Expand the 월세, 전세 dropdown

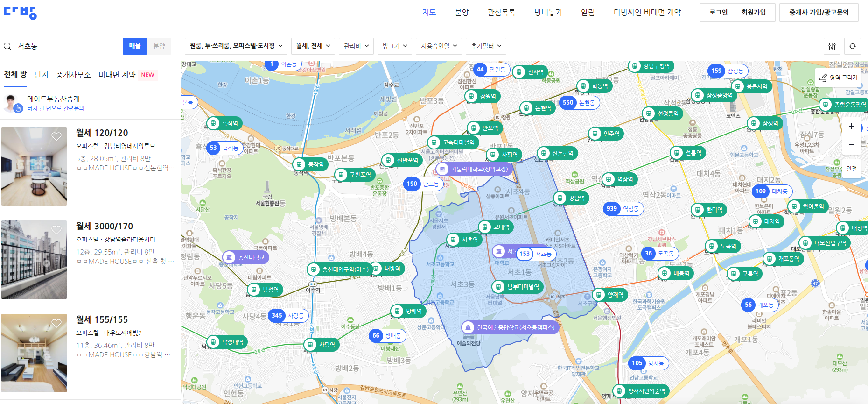(313, 46)
